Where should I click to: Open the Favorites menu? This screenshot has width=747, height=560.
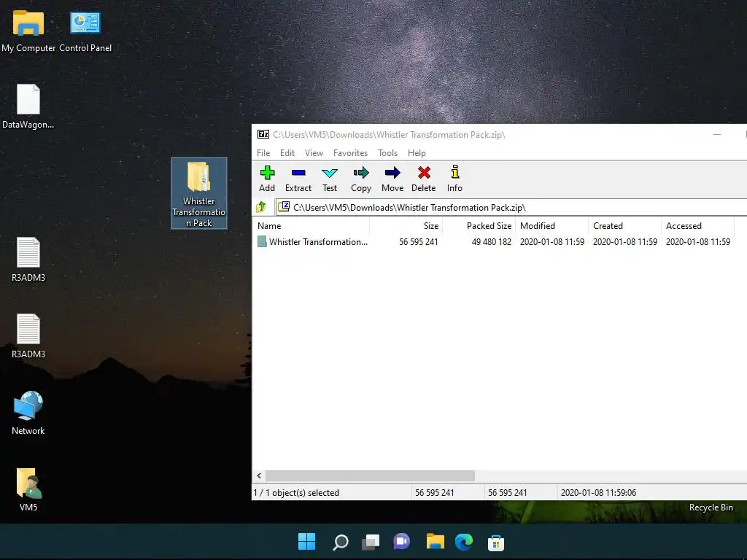point(350,153)
